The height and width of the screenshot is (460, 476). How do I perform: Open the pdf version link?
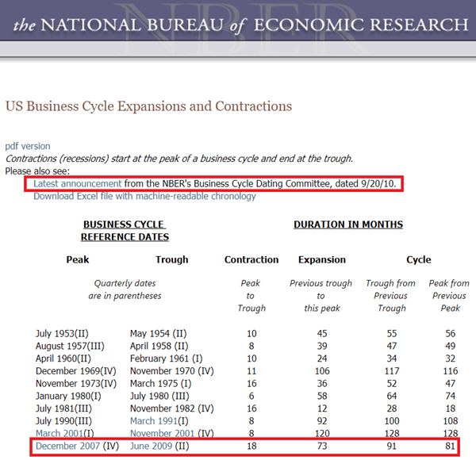click(28, 146)
